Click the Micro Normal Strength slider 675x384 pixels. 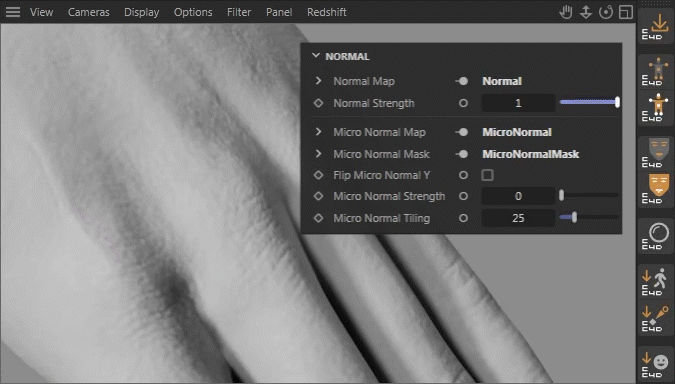tap(589, 196)
